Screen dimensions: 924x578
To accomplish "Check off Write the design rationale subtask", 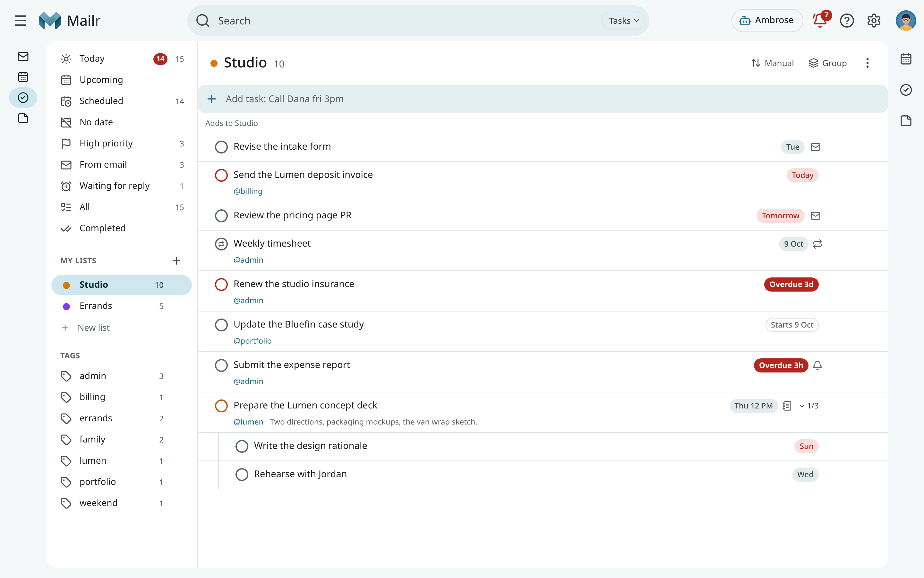I will coord(242,446).
